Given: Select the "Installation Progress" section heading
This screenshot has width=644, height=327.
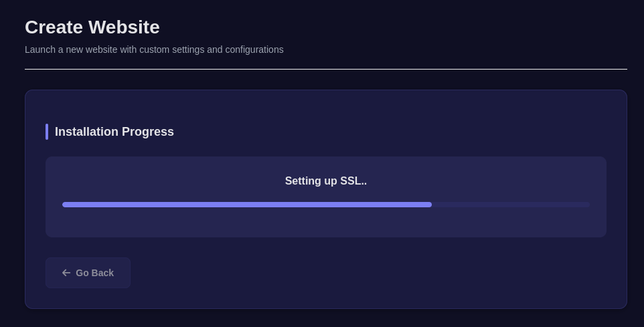Looking at the screenshot, I should [114, 132].
